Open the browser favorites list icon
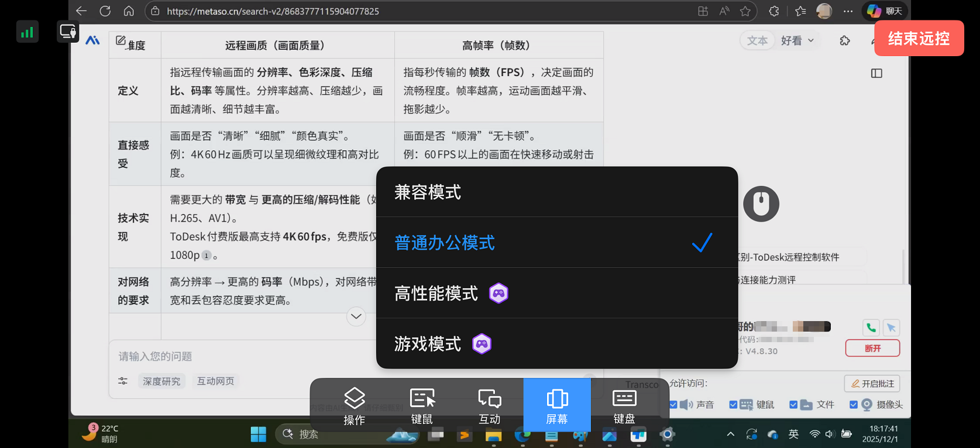980x448 pixels. tap(800, 11)
